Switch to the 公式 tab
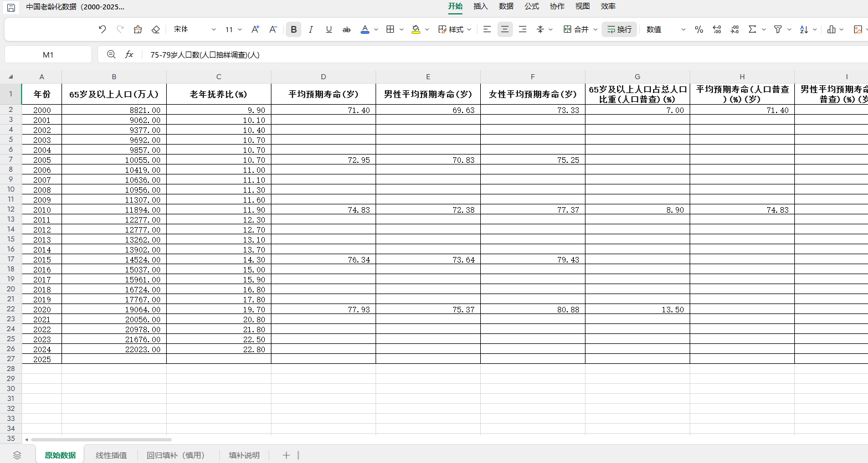The image size is (868, 463). point(532,6)
